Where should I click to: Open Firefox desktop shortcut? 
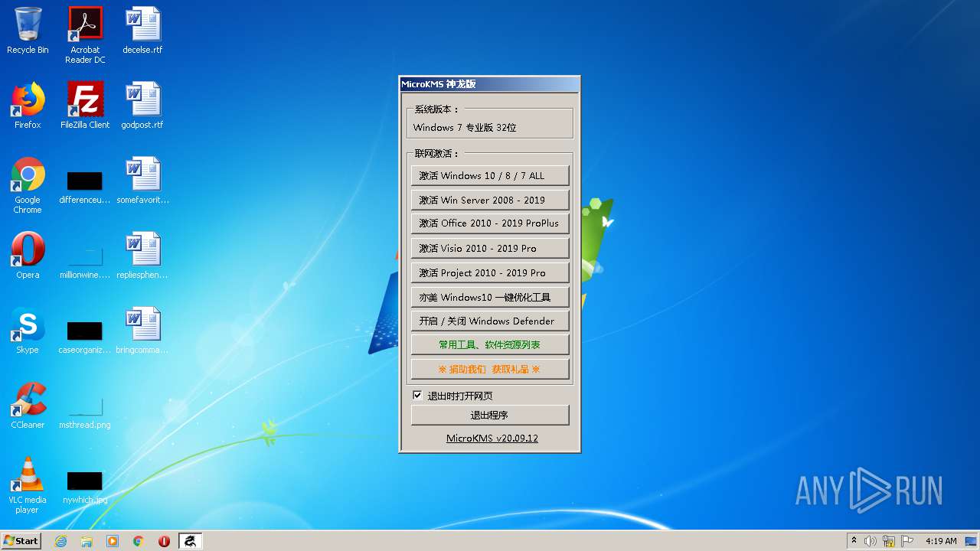[28, 106]
